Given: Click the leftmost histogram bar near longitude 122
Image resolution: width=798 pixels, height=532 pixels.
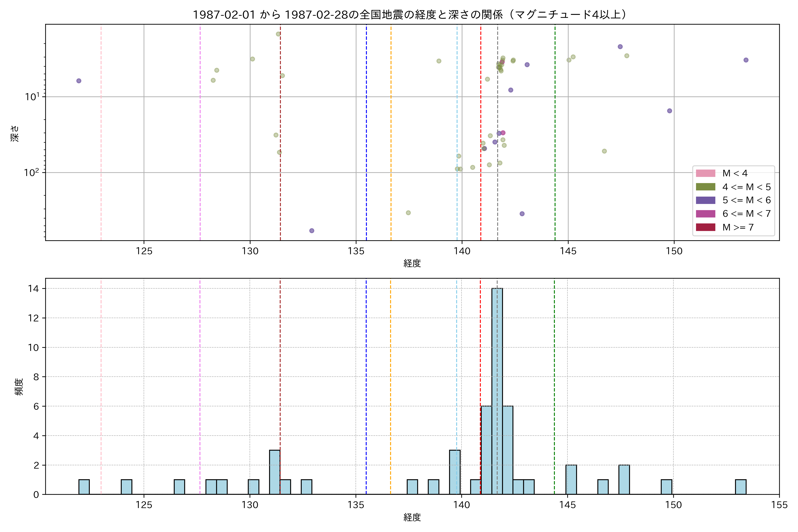Looking at the screenshot, I should click(x=84, y=487).
